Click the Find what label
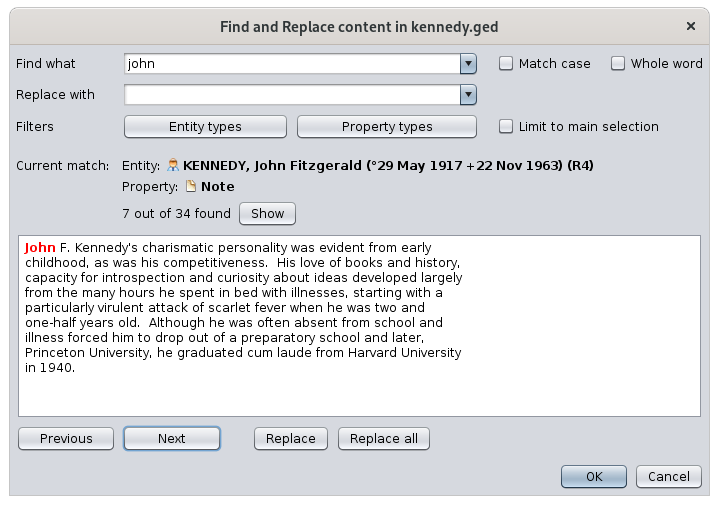Viewport: 719px width, 505px height. pyautogui.click(x=45, y=64)
